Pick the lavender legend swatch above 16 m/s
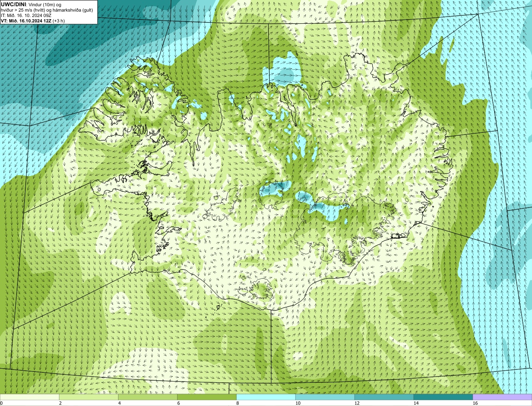Screen dimensions: 532x406 [502, 397]
